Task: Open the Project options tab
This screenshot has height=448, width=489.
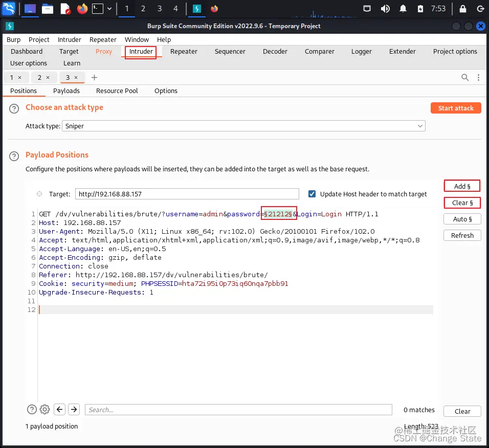Action: pyautogui.click(x=455, y=52)
